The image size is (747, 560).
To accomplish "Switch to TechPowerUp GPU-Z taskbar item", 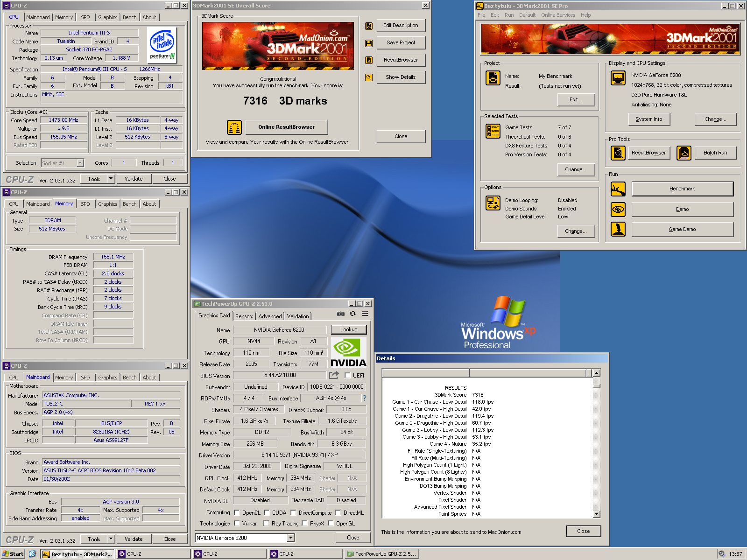I will click(x=381, y=554).
